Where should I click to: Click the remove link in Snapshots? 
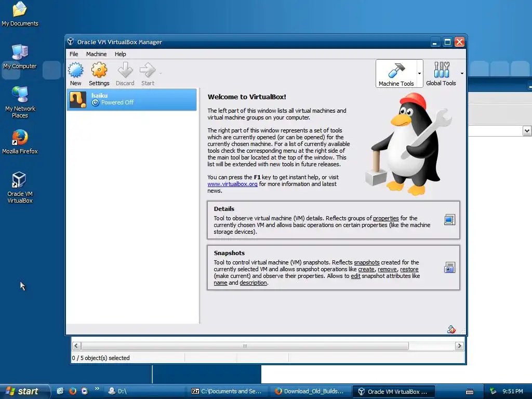[x=387, y=269]
